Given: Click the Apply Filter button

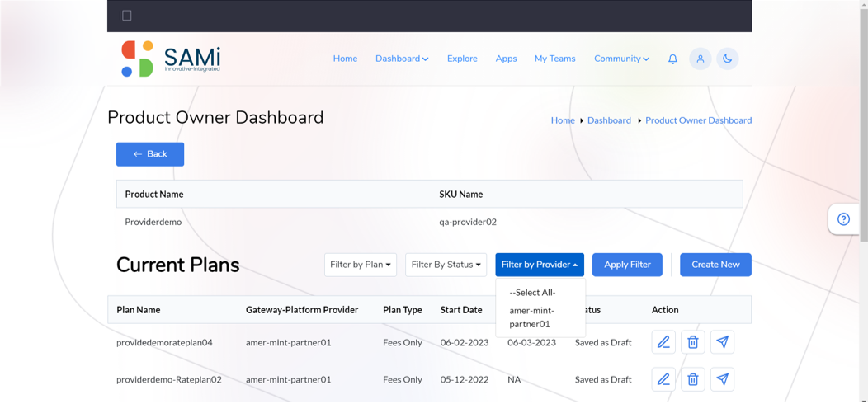Looking at the screenshot, I should tap(627, 265).
